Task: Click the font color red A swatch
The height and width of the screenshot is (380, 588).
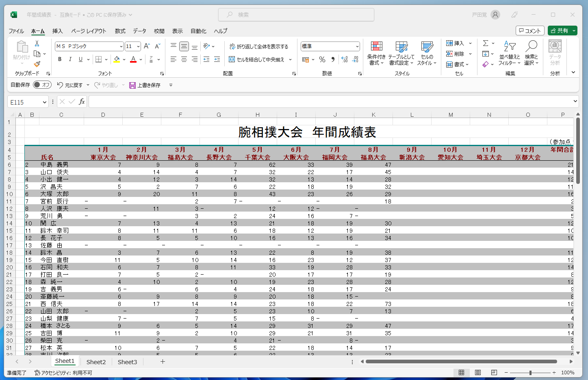Action: tap(133, 59)
